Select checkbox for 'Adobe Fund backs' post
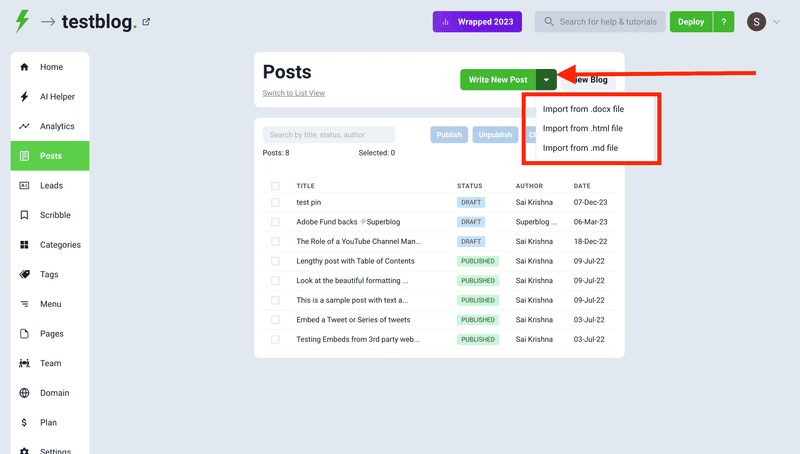 pyautogui.click(x=275, y=222)
